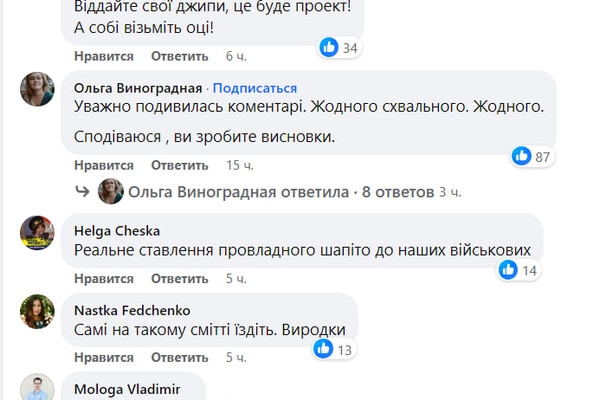Open Mologa Vladimir's name link
Image resolution: width=600 pixels, height=400 pixels.
coord(127,387)
